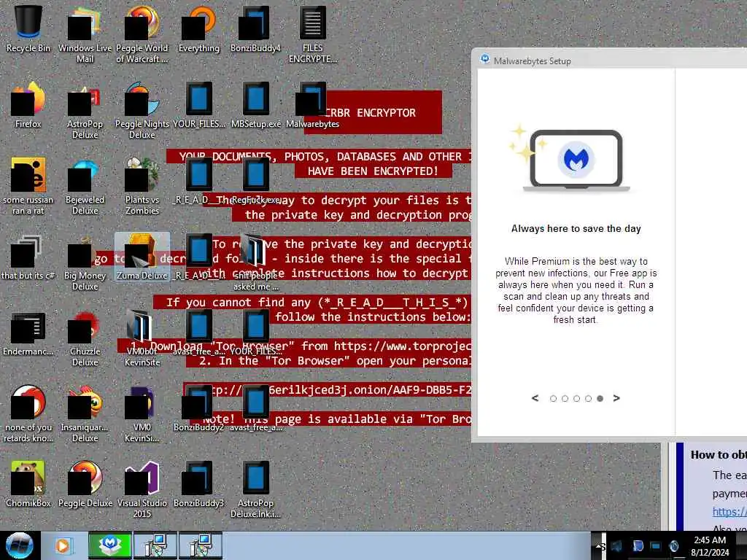Open the Big Money Deluxe shortcut
This screenshot has width=747, height=560.
coord(85,262)
